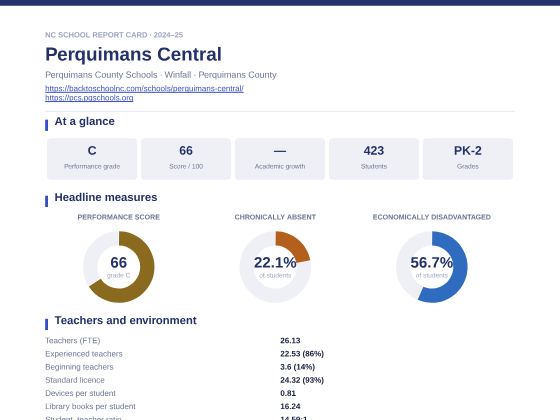Click the value 22.53 (86%)

click(x=302, y=354)
